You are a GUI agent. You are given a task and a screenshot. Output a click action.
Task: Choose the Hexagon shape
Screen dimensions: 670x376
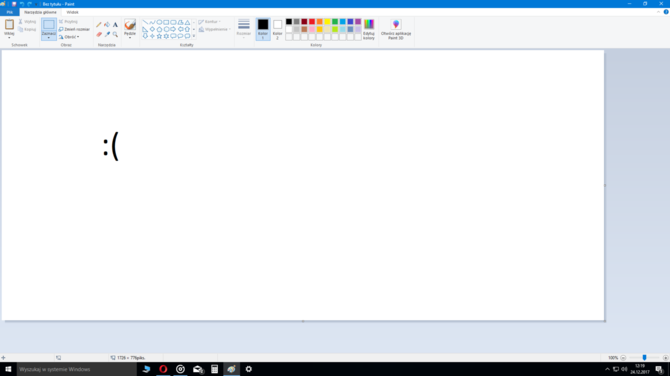coord(166,29)
